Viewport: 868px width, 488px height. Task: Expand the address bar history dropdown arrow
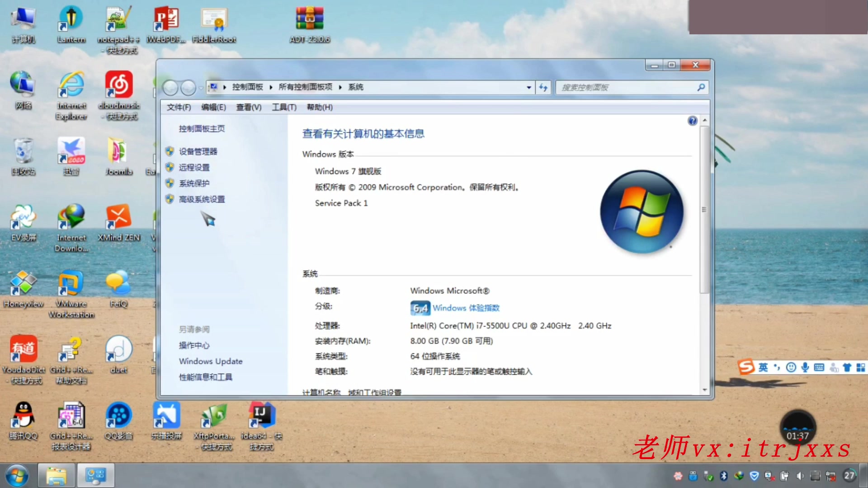click(528, 87)
